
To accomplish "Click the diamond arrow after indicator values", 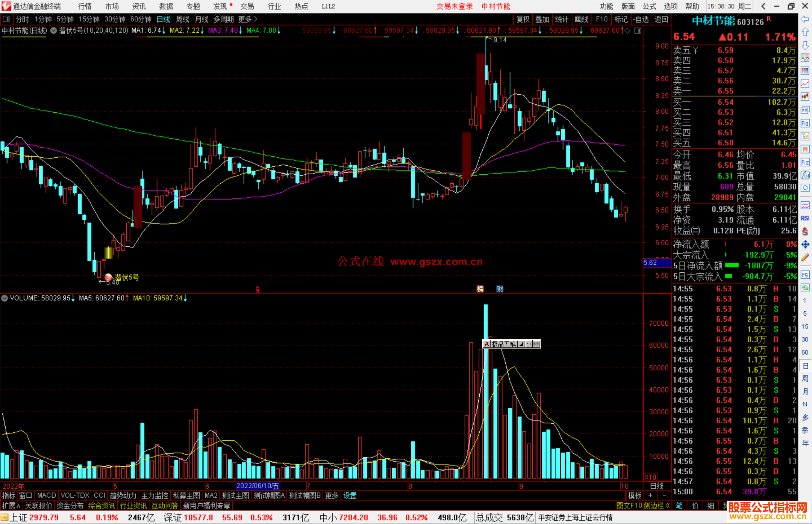I will tap(627, 31).
